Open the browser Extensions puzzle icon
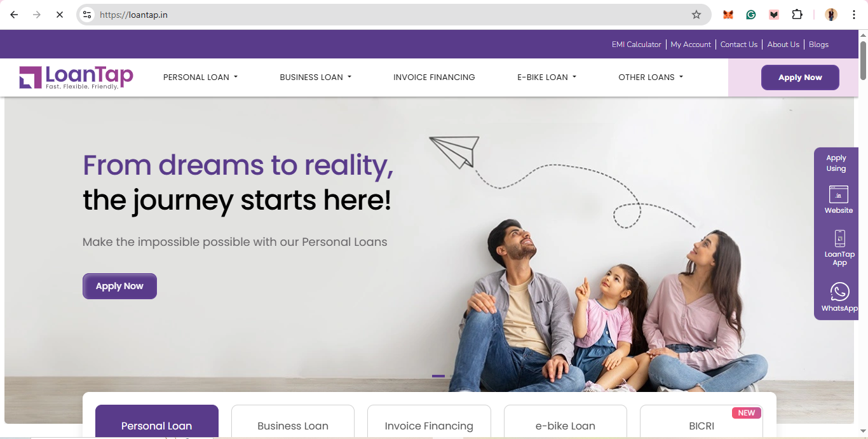The height and width of the screenshot is (439, 868). tap(797, 15)
